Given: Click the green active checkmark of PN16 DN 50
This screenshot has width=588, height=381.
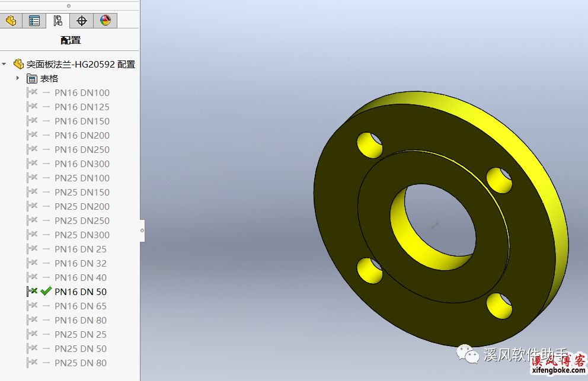Looking at the screenshot, I should (46, 292).
